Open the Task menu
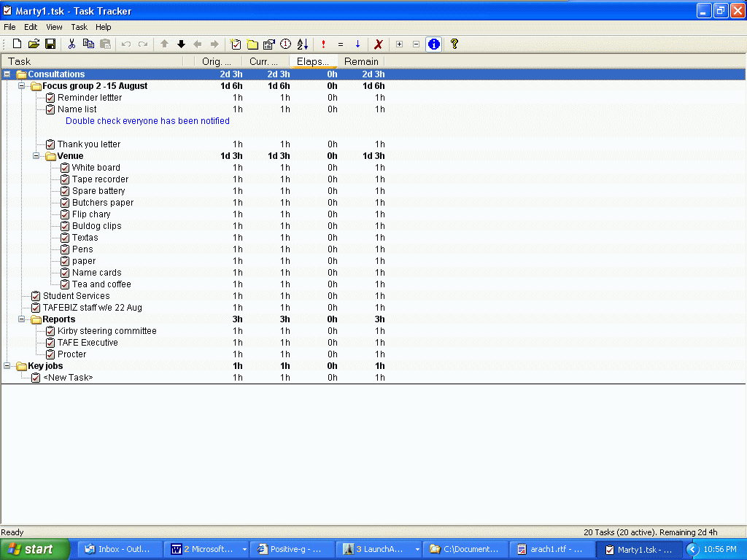 (x=79, y=27)
